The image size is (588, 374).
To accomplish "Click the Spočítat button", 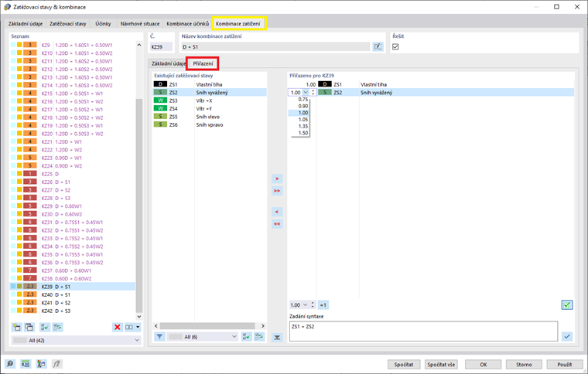I will pos(404,364).
